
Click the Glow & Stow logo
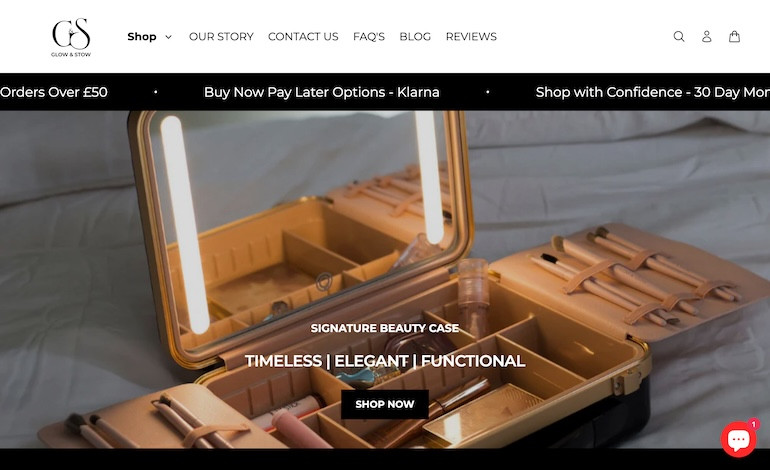(71, 37)
